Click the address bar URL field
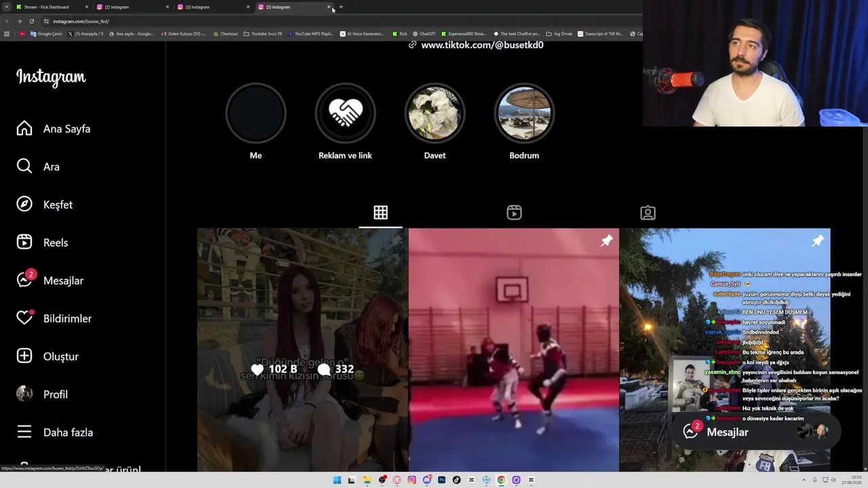 click(x=339, y=21)
